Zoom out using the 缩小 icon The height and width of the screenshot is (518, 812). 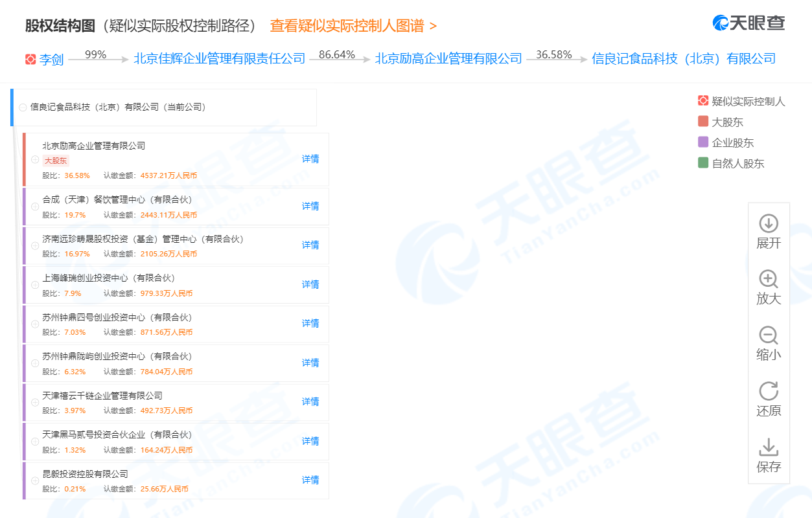click(769, 335)
